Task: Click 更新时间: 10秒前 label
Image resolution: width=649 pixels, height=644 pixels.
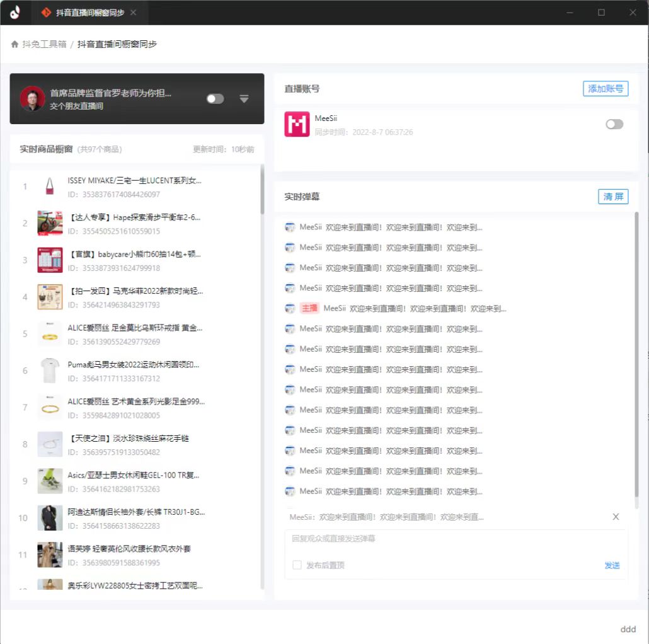Action: pos(224,149)
